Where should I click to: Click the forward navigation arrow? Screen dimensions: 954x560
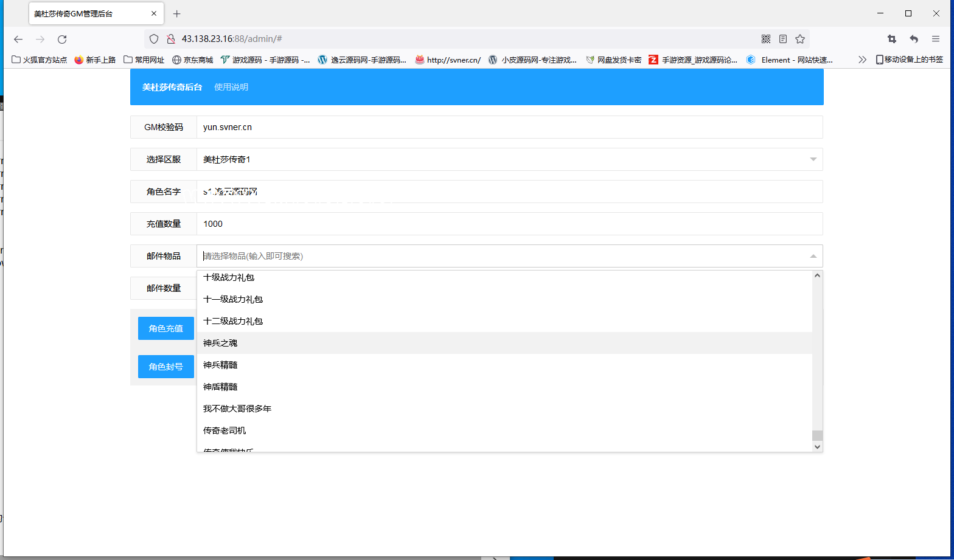tap(40, 39)
